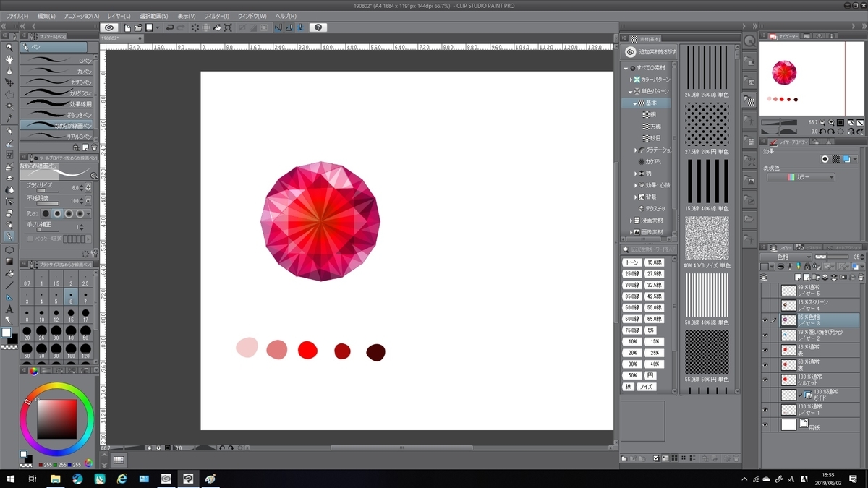Hide the シルエット layer
868x488 pixels.
[x=765, y=379]
